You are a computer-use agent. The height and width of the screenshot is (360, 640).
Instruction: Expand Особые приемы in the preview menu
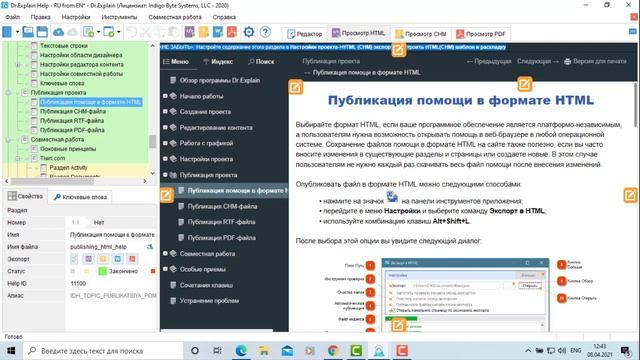(165, 269)
